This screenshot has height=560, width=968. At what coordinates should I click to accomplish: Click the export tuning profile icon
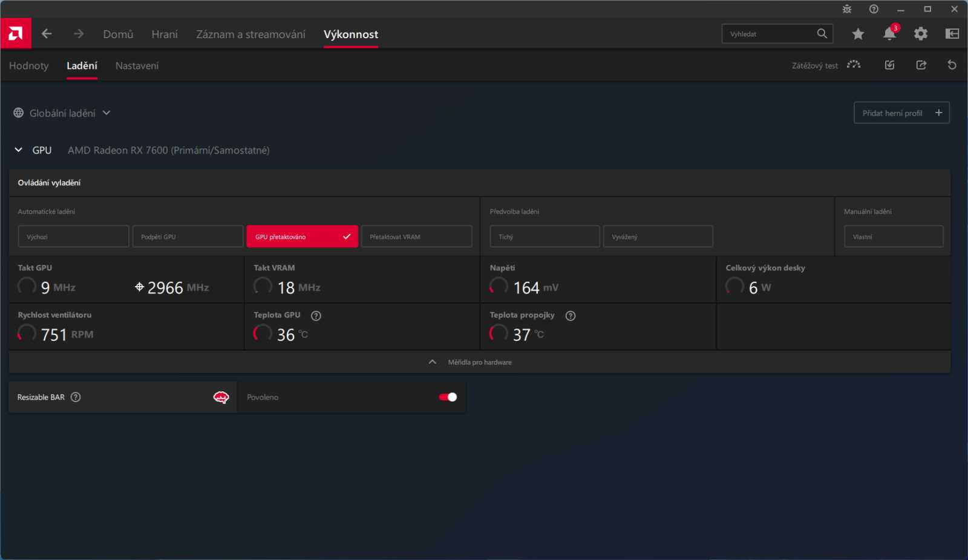[x=921, y=65]
